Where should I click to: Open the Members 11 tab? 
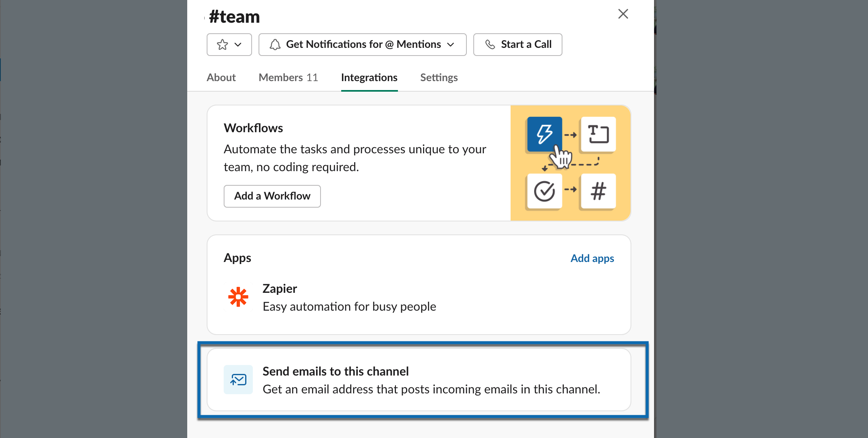coord(288,77)
